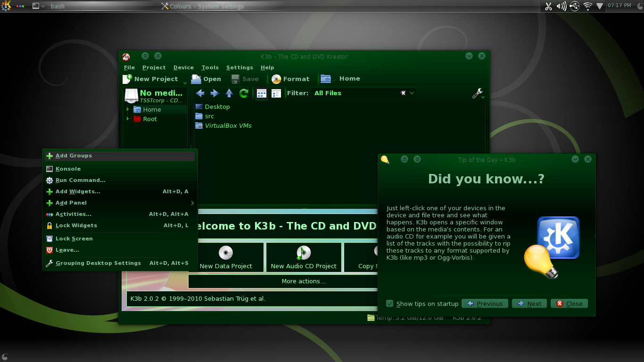Select the src folder in the file list
The width and height of the screenshot is (644, 362).
[x=205, y=116]
